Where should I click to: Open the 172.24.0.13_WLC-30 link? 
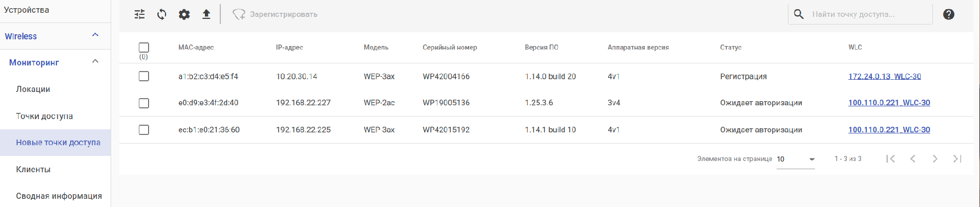click(x=884, y=77)
